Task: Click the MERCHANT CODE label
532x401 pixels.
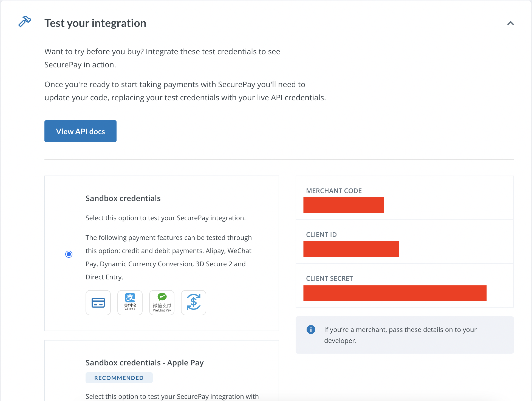Action: click(334, 191)
